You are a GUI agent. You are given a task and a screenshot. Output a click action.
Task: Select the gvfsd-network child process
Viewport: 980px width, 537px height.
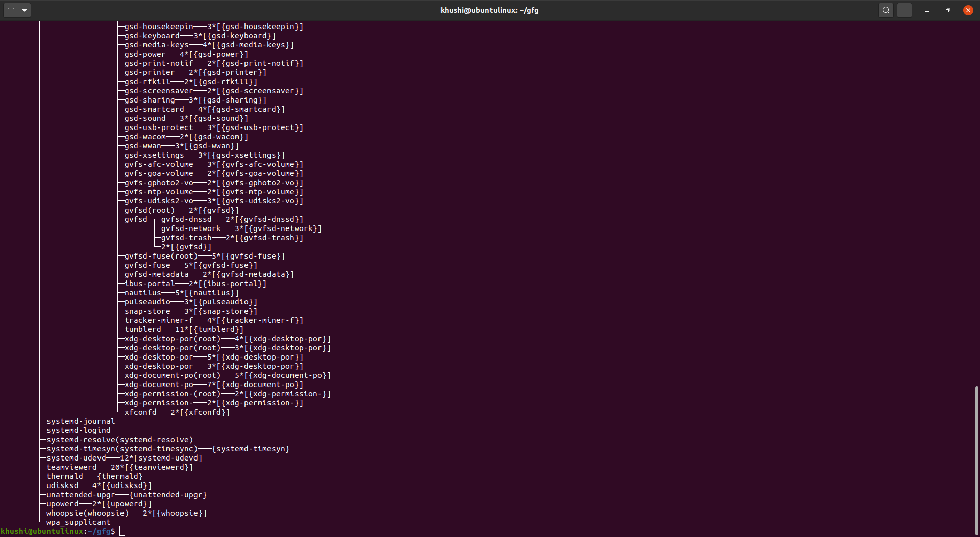(241, 228)
